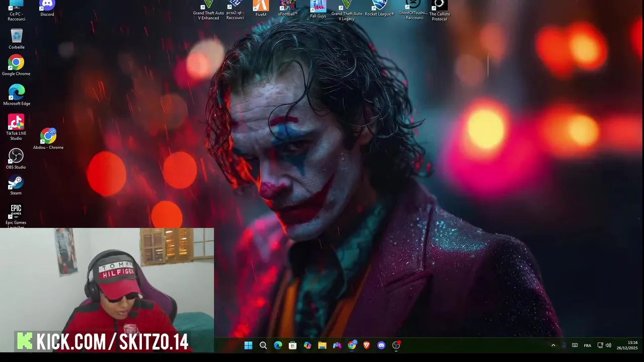The image size is (644, 362).
Task: Open Brave browser from the taskbar
Action: coord(366,345)
